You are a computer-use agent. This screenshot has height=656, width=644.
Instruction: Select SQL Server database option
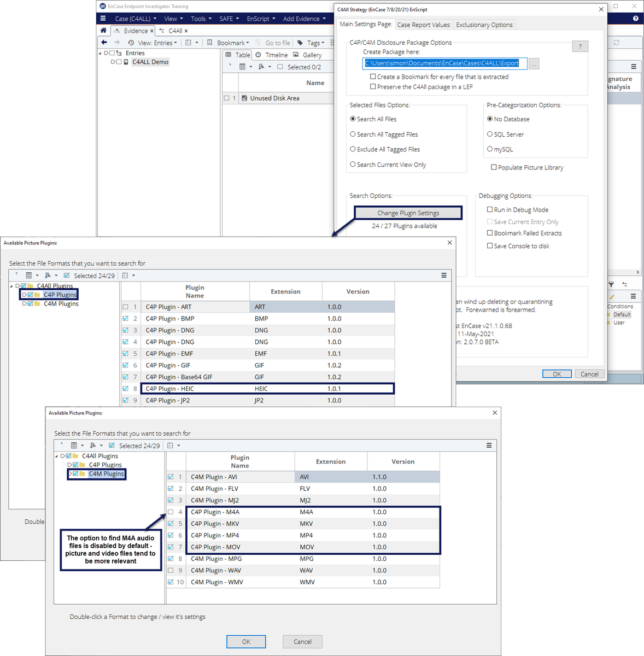490,134
